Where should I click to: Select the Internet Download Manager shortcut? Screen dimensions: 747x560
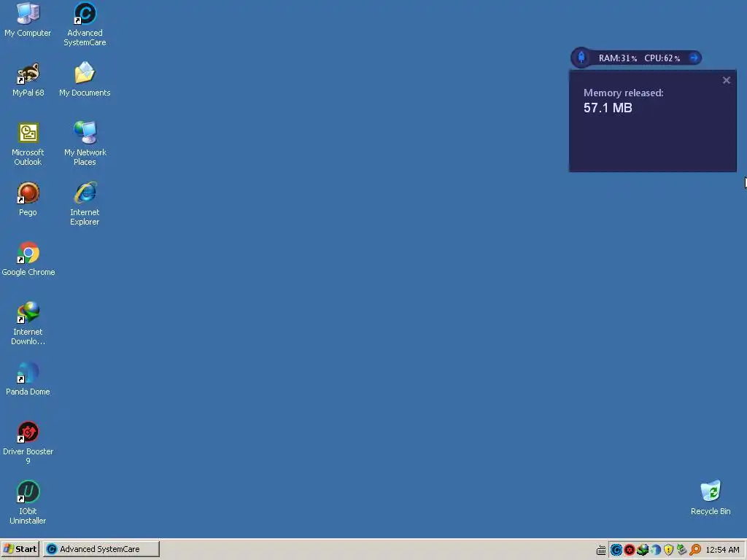(x=28, y=323)
